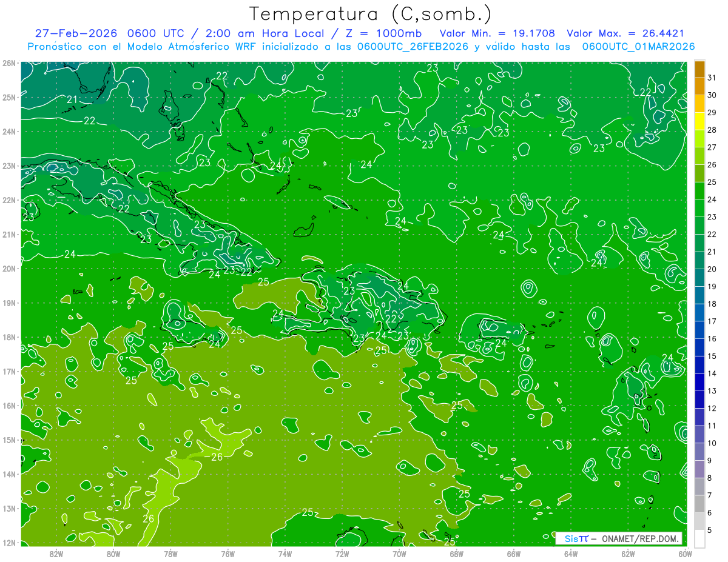Click the '66W' longitude axis label
728x562 pixels.
click(x=514, y=554)
